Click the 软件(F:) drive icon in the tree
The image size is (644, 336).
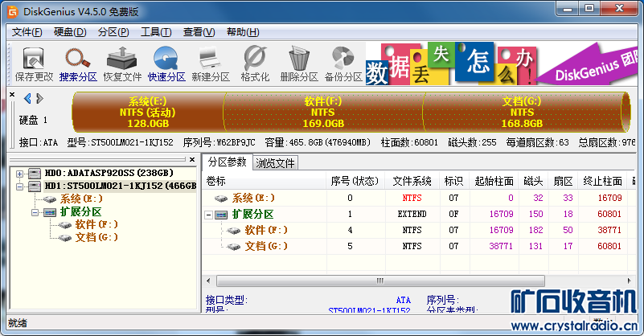click(x=65, y=225)
